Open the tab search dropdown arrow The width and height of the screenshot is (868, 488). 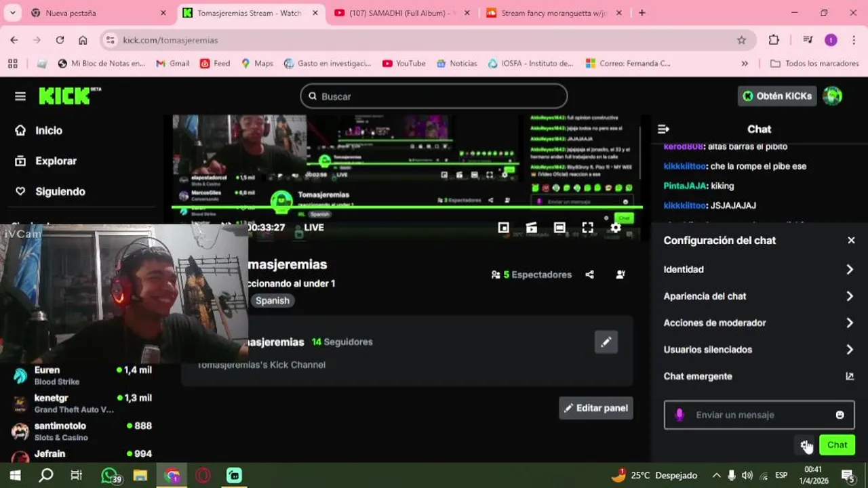(x=13, y=13)
